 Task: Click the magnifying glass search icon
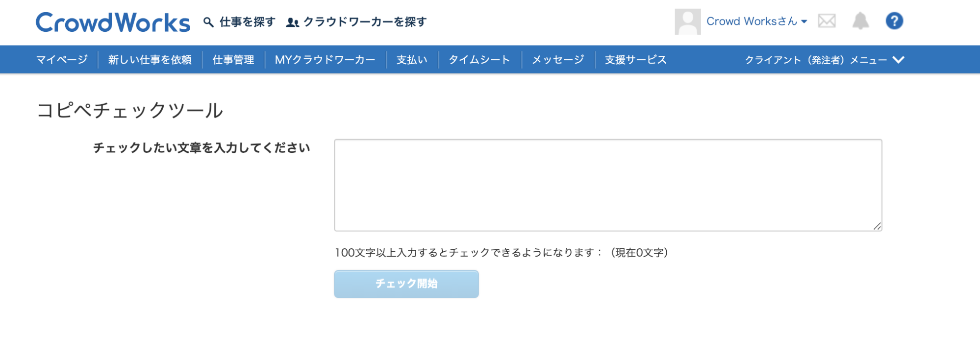pos(208,22)
